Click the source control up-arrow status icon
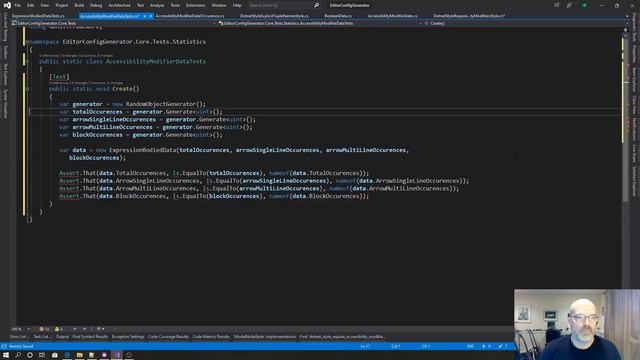Viewport: 640px width, 360px height. (484, 347)
